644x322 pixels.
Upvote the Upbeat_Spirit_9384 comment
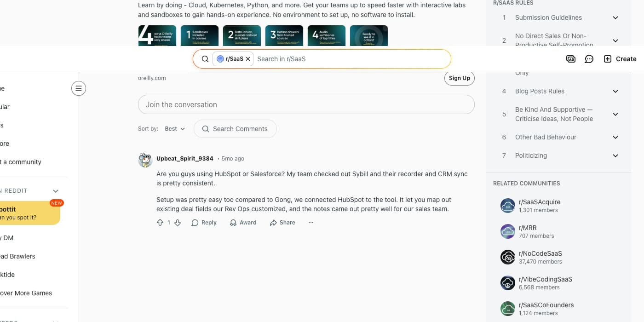[160, 223]
